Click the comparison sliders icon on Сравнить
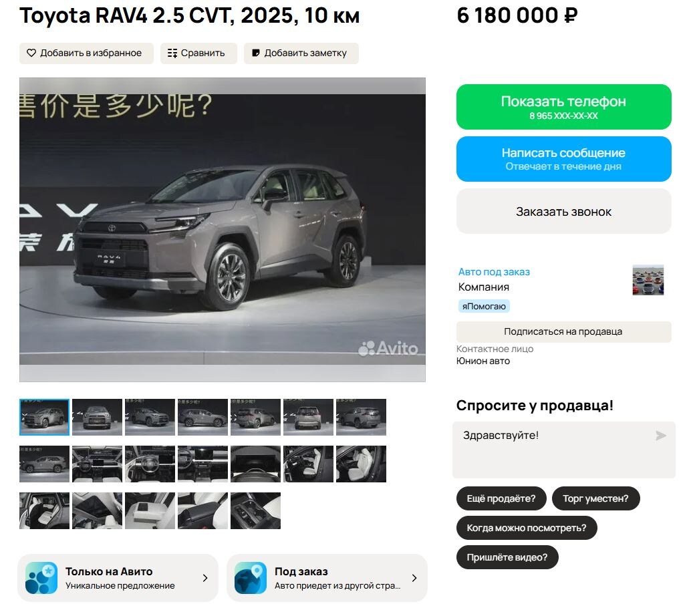687x616 pixels. [173, 53]
